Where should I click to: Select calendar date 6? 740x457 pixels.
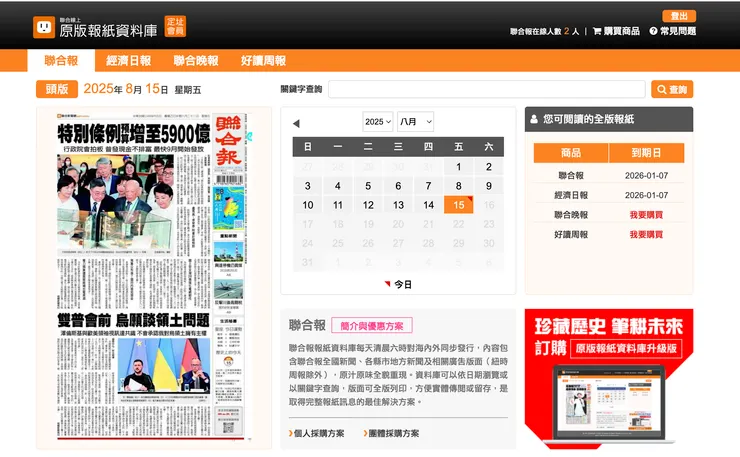pyautogui.click(x=398, y=186)
